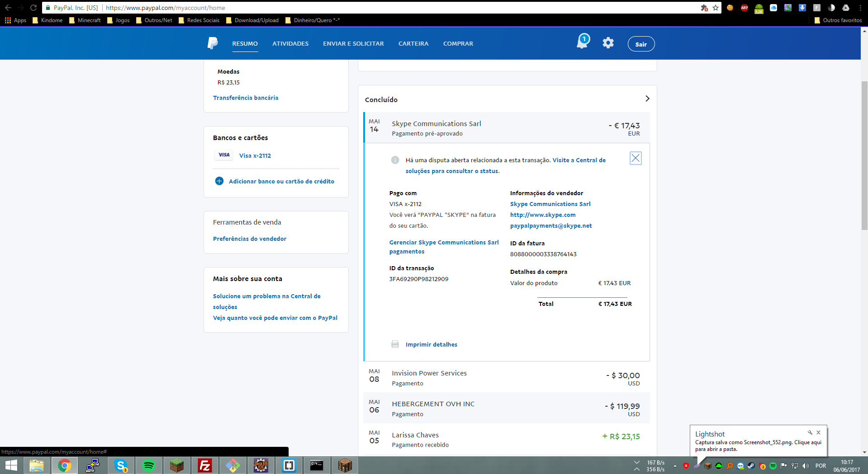Click the half-moon contrast extension icon
The height and width of the screenshot is (474, 868).
pos(831,8)
